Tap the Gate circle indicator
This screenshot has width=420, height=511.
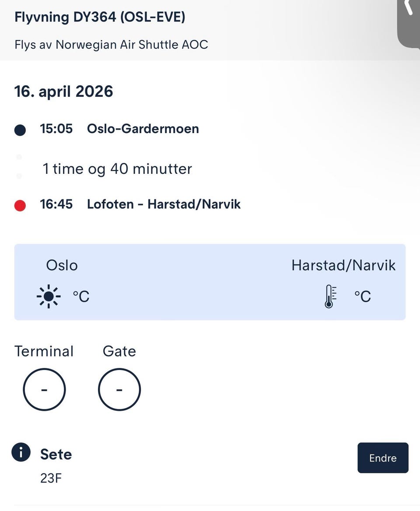pos(119,389)
